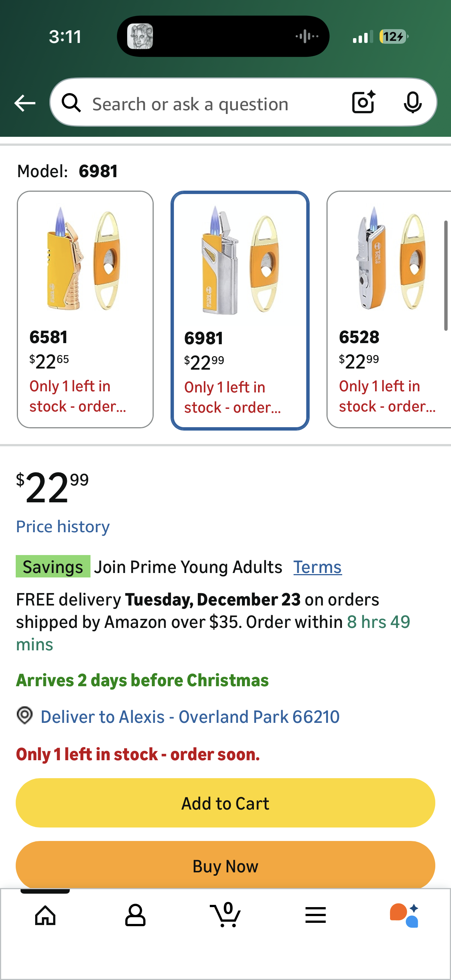Tap the search magnifying glass icon
This screenshot has height=980, width=451.
(x=71, y=102)
